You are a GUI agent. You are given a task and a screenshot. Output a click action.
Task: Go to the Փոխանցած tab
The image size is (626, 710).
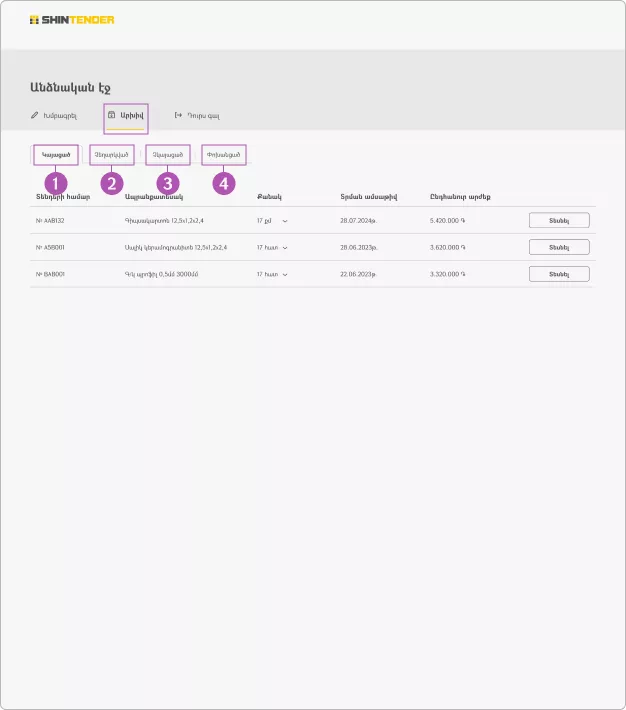(x=224, y=155)
